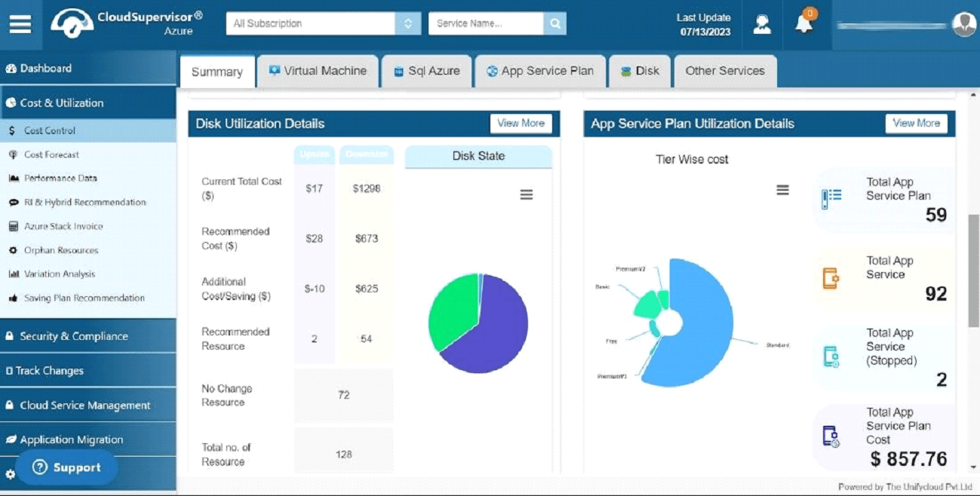Open the notifications bell

[x=804, y=23]
